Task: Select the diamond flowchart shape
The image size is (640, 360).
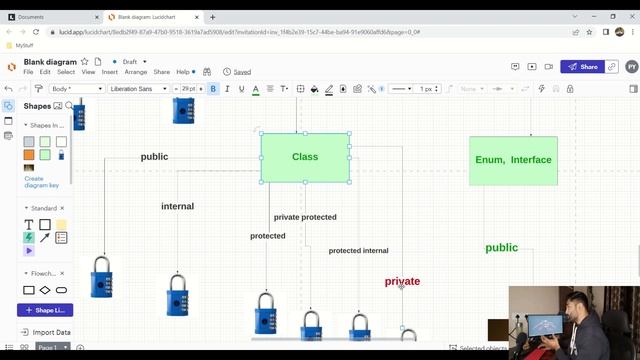Action: point(45,290)
